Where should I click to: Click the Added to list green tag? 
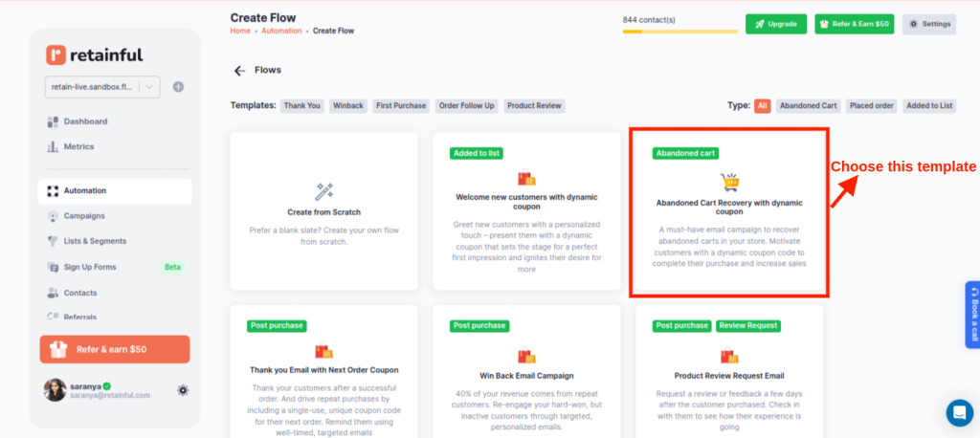477,153
